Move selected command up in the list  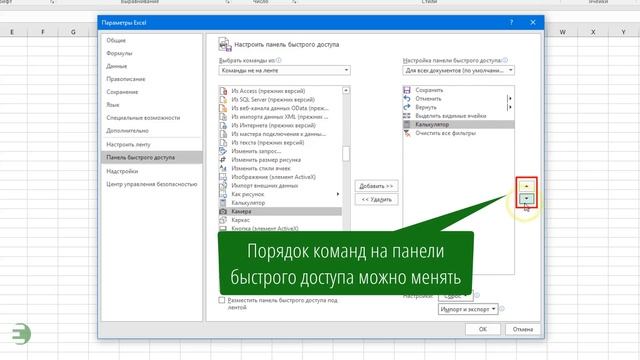coord(527,186)
